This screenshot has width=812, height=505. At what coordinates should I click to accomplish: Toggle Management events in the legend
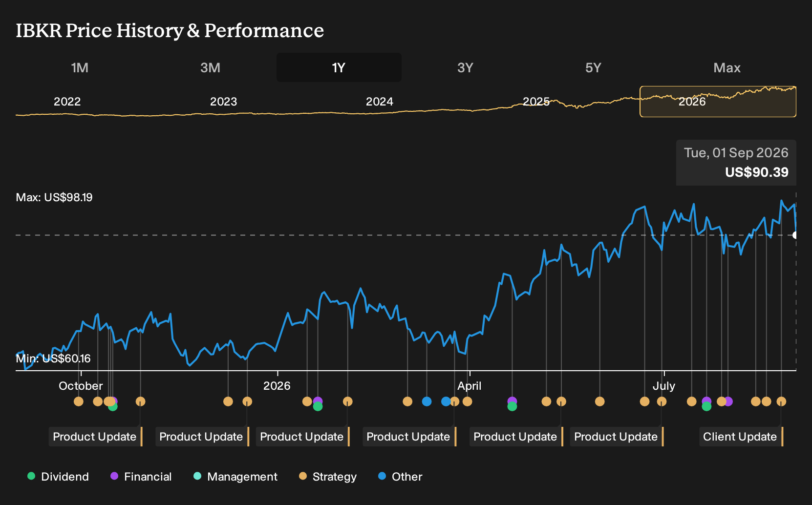pos(235,477)
